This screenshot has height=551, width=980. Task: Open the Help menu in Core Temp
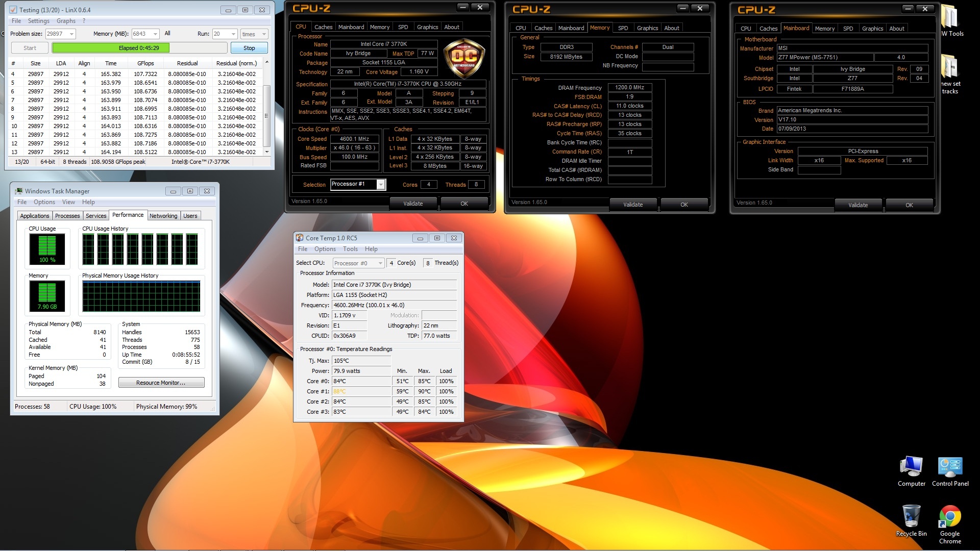(x=371, y=249)
